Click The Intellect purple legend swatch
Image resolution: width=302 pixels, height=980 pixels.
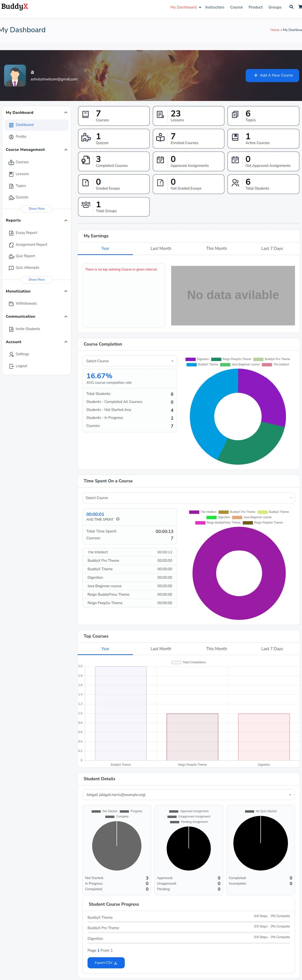[x=194, y=512]
